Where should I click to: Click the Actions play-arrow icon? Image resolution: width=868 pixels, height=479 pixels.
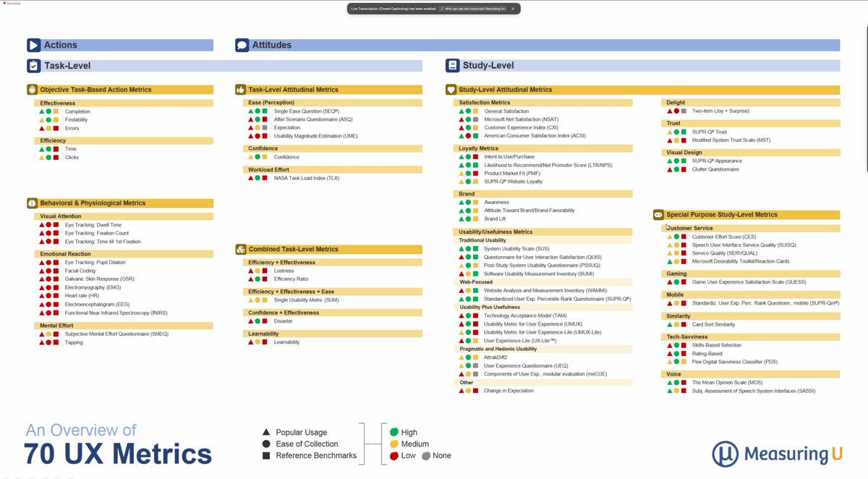pos(33,45)
